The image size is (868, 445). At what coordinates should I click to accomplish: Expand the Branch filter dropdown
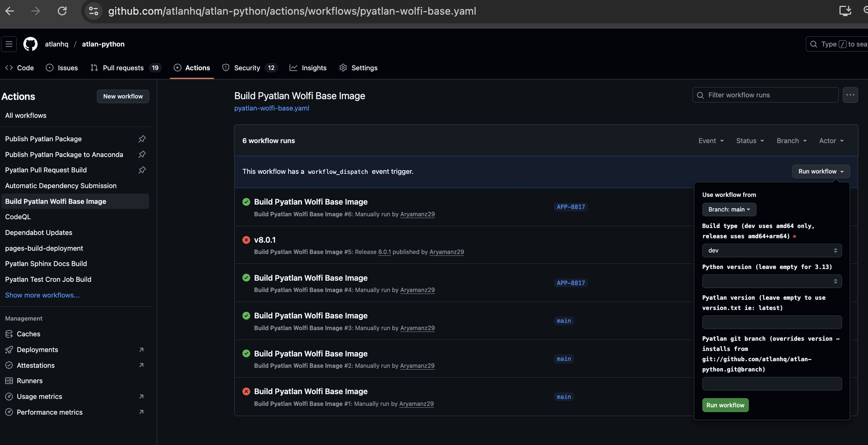point(792,141)
